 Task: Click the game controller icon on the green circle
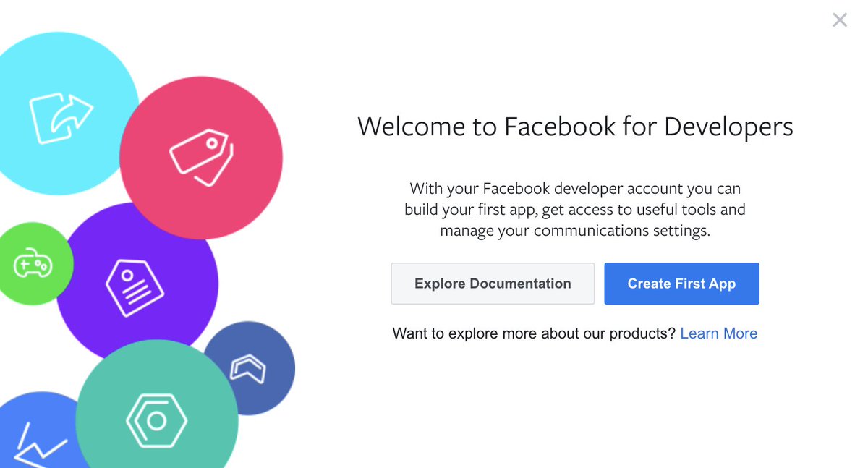tap(33, 264)
